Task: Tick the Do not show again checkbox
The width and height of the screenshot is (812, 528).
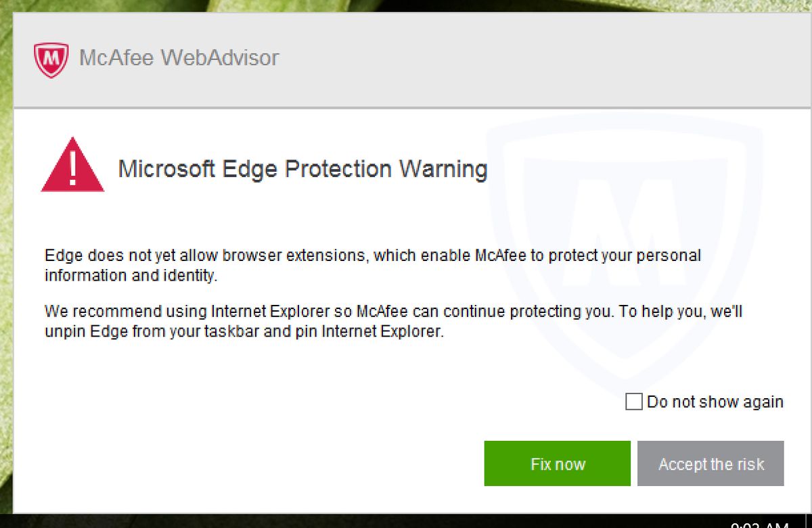Action: coord(634,402)
